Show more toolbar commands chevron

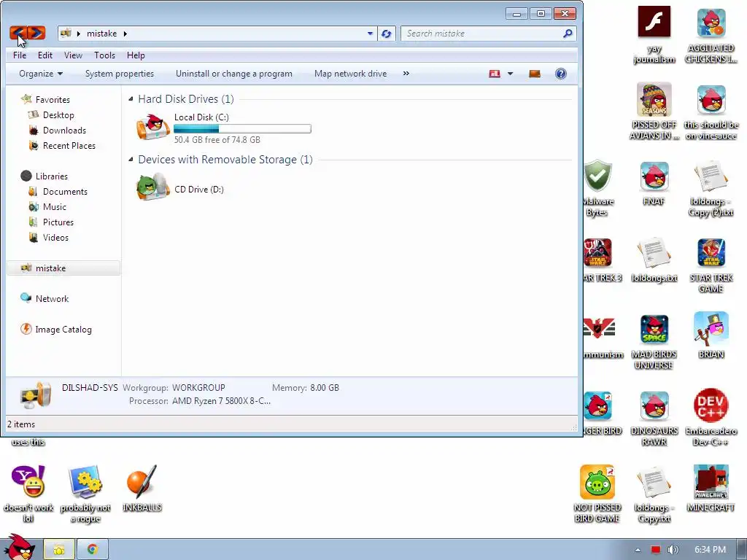406,74
